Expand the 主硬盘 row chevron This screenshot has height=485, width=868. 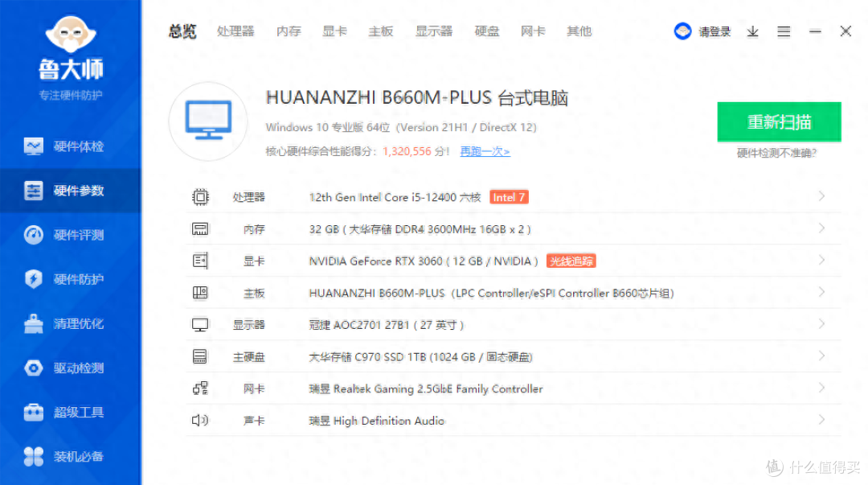click(821, 356)
